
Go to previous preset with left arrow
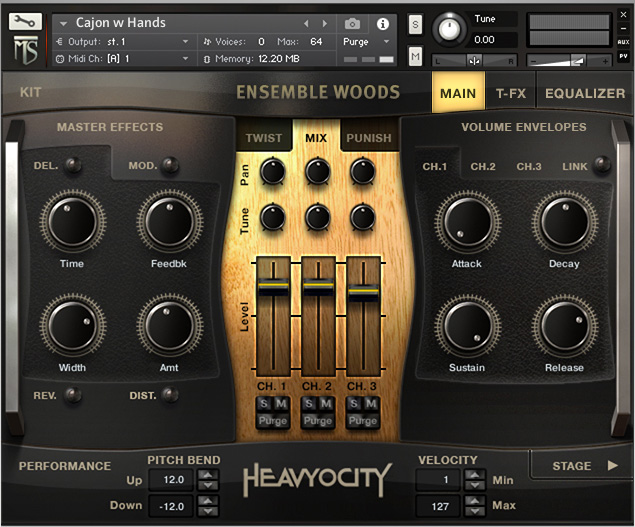coord(307,24)
